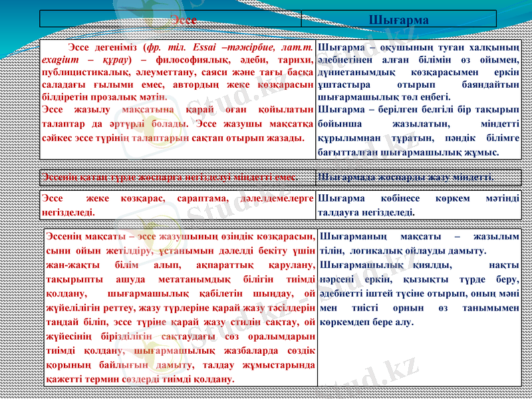Click the cell starting with Эссе дегеніміз

point(176,96)
